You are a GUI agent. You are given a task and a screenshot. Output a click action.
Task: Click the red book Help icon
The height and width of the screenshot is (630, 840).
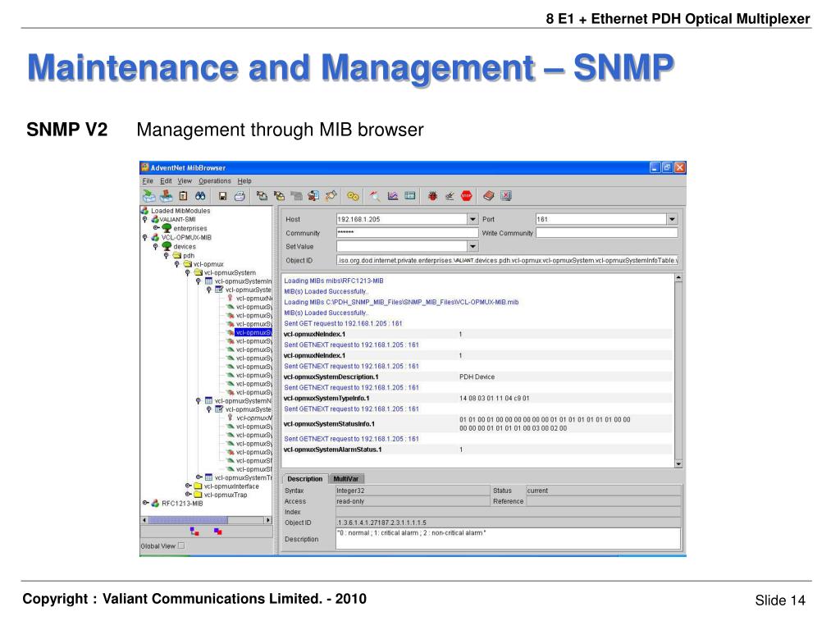click(x=489, y=196)
